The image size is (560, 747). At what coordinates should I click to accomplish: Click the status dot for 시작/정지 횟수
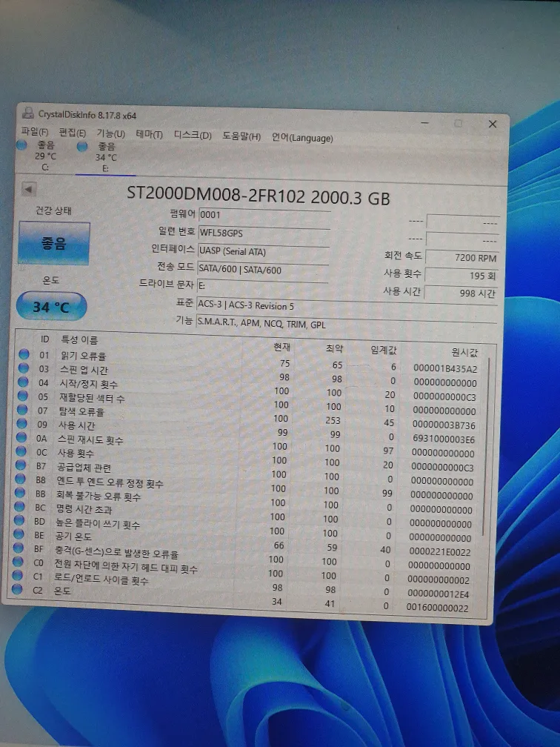click(x=23, y=382)
